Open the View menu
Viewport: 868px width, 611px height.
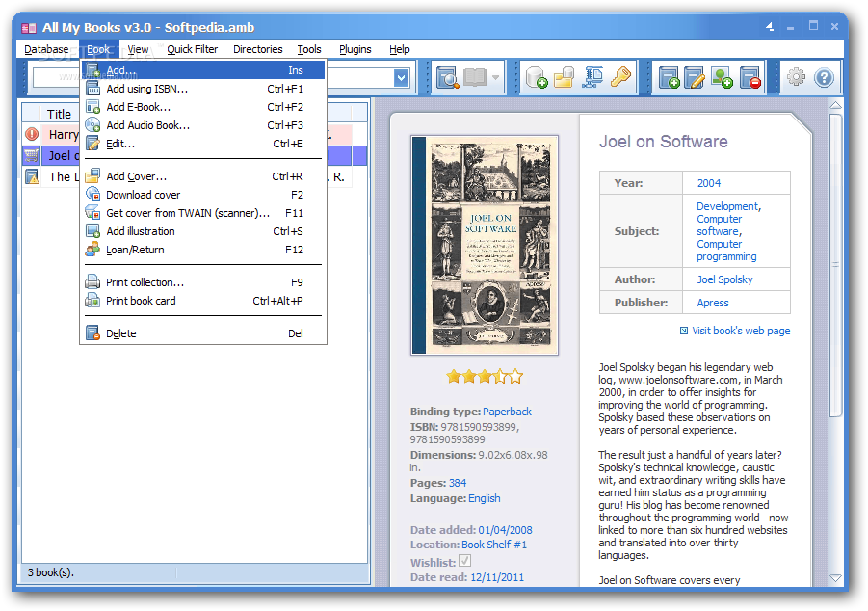pyautogui.click(x=138, y=49)
